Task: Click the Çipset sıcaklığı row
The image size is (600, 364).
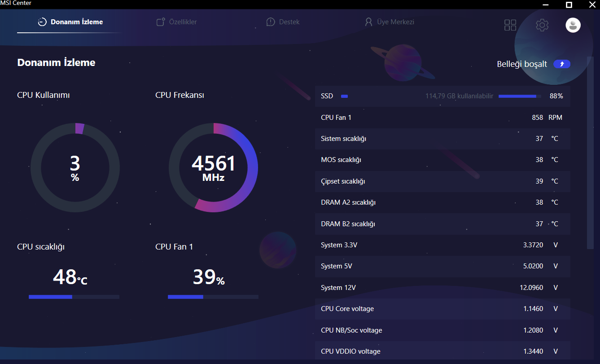Action: 442,181
